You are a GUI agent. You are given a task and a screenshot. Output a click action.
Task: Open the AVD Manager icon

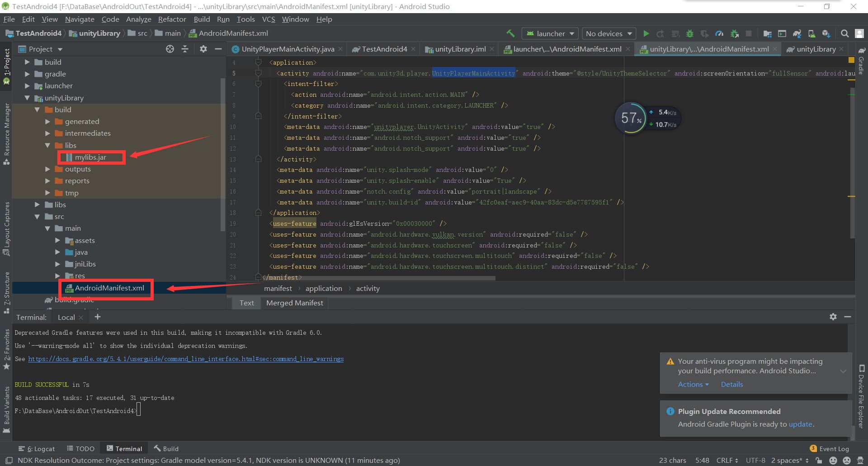point(811,33)
